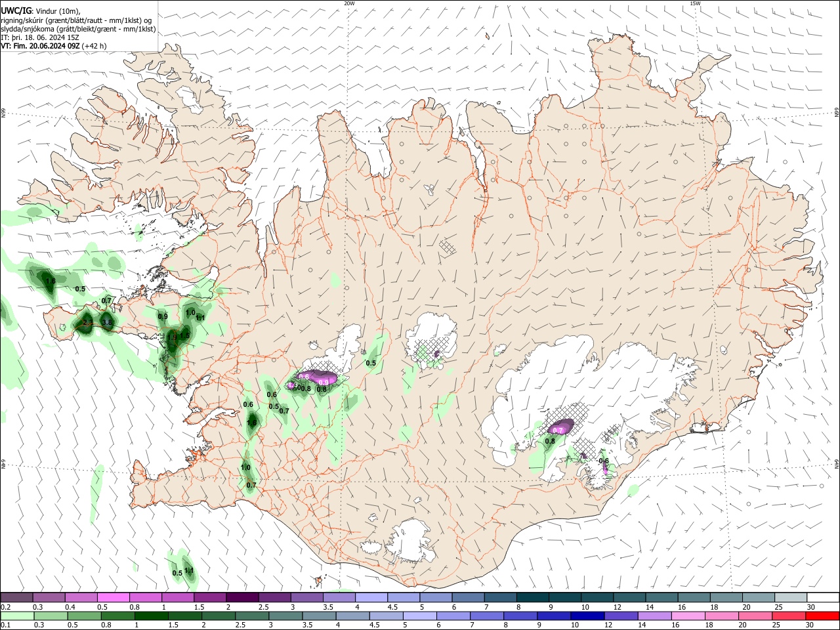840x630 pixels.
Task: Click the white 30 swatch in the top legend
Action: tap(824, 597)
